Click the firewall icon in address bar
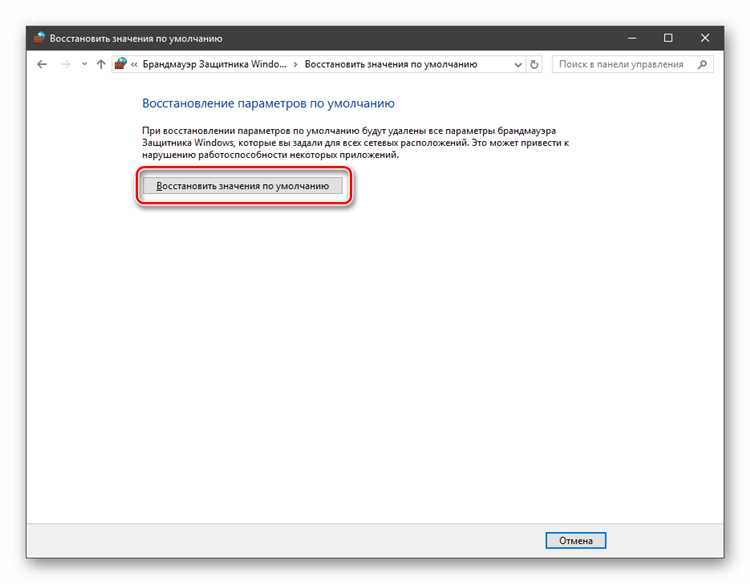This screenshot has width=750, height=584. pyautogui.click(x=121, y=64)
